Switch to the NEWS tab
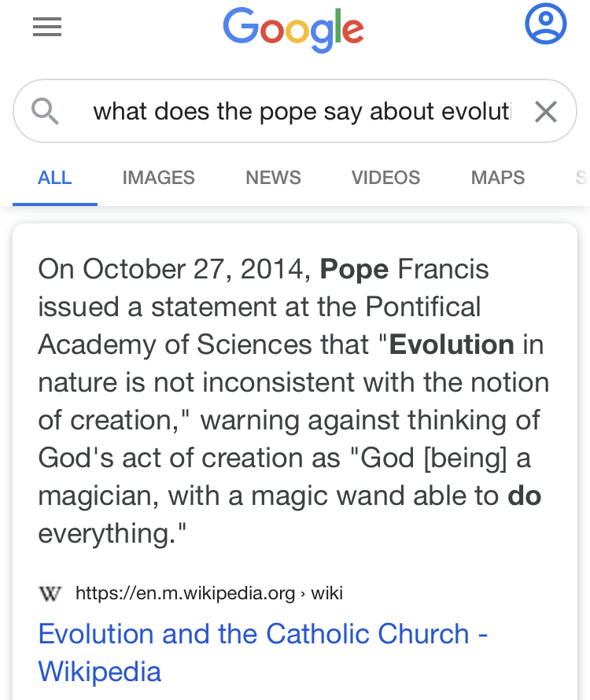 click(x=273, y=178)
